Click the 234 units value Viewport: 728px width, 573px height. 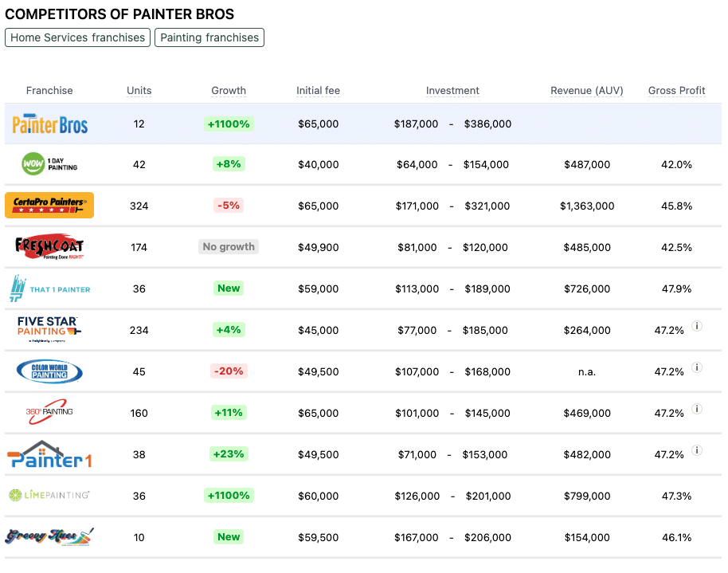[x=139, y=331]
